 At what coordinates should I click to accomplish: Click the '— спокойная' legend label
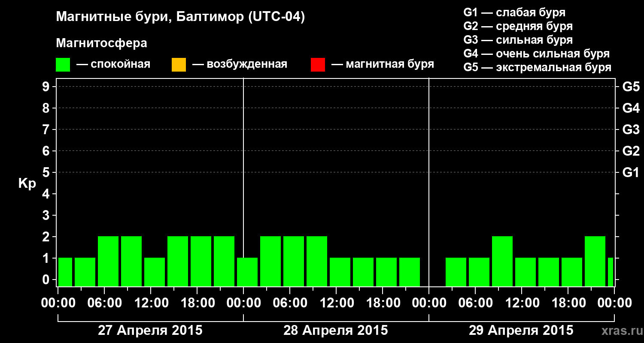click(x=113, y=65)
